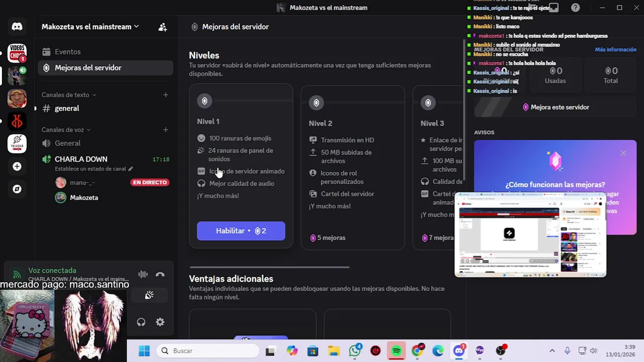Collapse the Canales de voz category
Image resolution: width=644 pixels, height=362 pixels.
click(66, 130)
